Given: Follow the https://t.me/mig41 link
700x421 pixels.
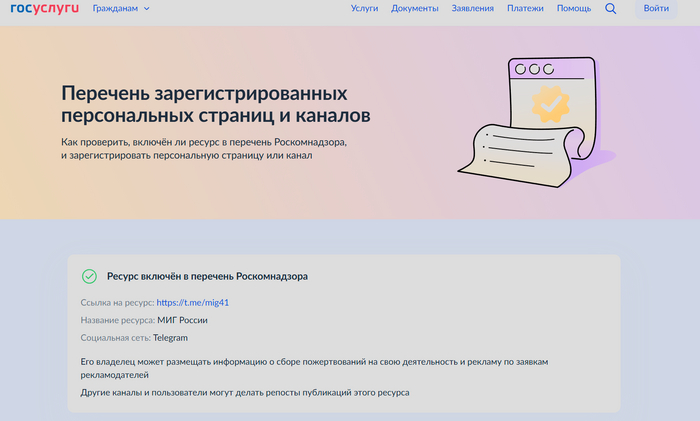Looking at the screenshot, I should click(x=193, y=302).
